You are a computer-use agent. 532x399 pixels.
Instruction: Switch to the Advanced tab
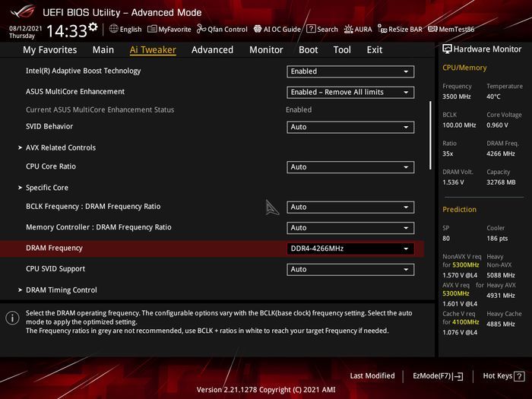pos(212,50)
